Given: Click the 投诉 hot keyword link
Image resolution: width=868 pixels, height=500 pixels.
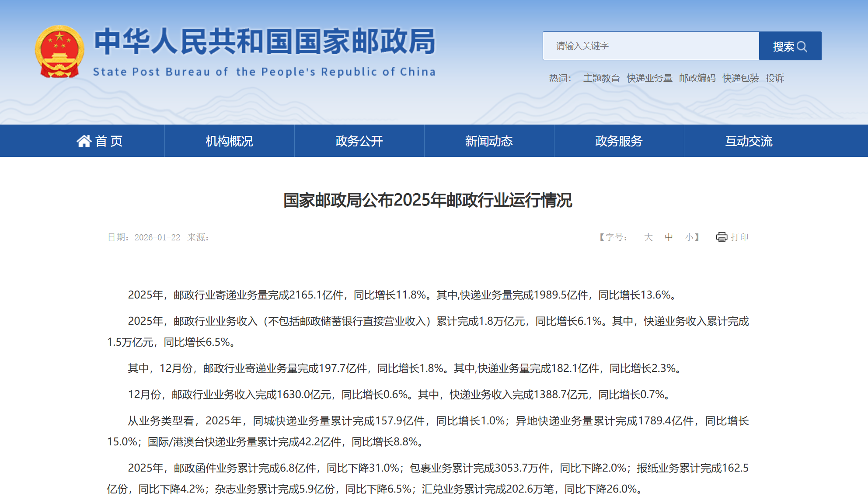Looking at the screenshot, I should tap(774, 78).
